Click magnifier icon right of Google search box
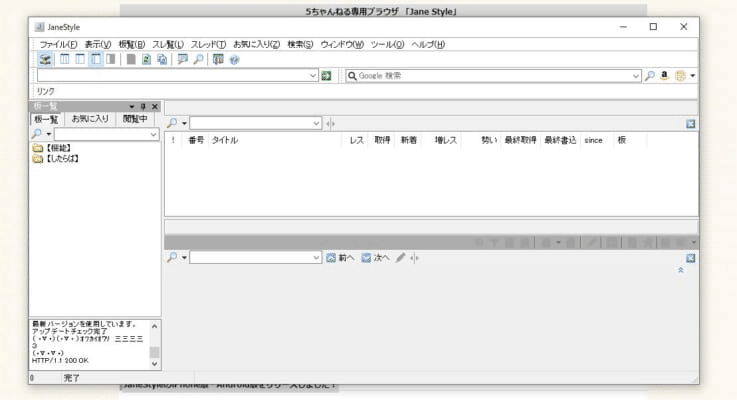The height and width of the screenshot is (400, 737). [650, 76]
